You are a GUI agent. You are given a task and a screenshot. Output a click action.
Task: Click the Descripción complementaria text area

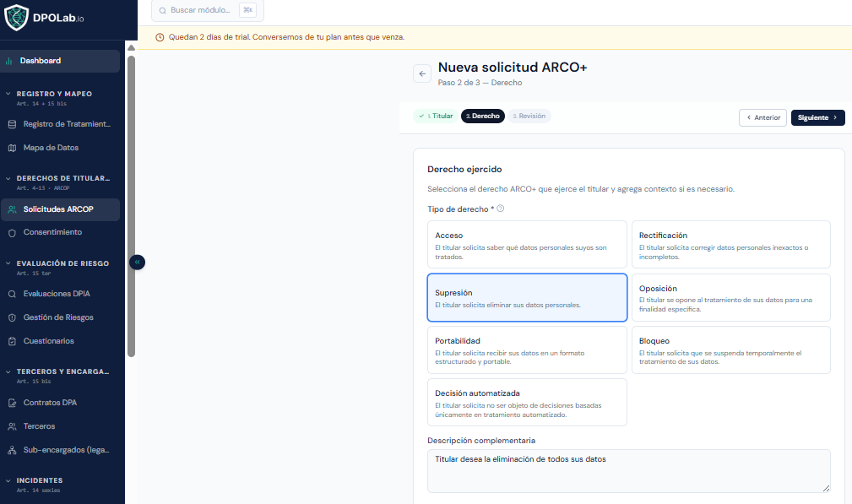pyautogui.click(x=629, y=471)
